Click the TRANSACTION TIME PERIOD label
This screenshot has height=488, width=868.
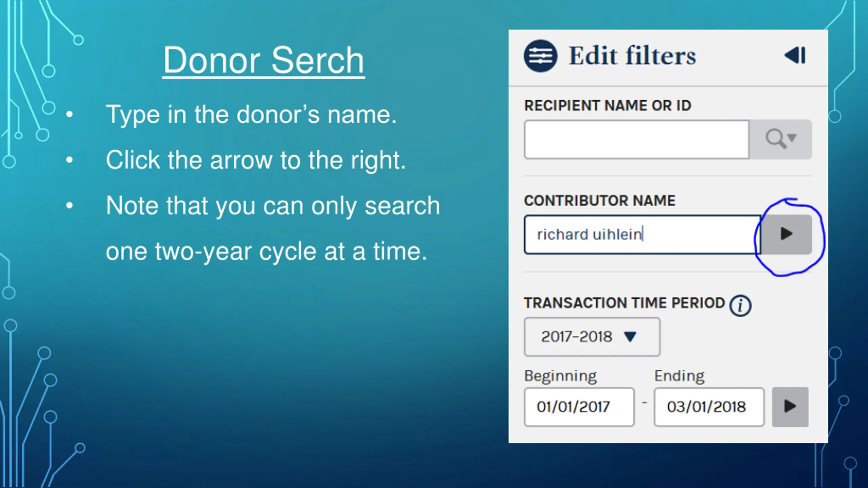click(x=625, y=303)
